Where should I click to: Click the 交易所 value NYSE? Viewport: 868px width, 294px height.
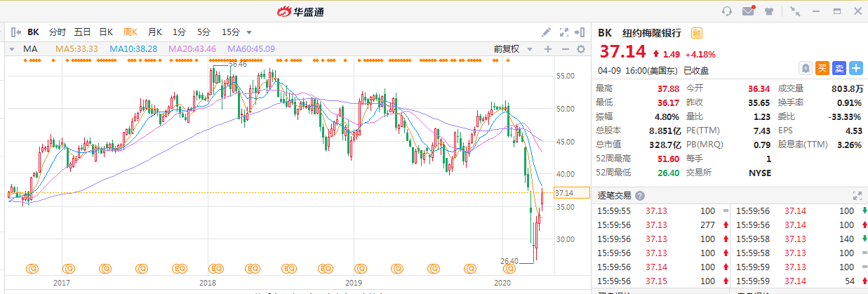click(759, 173)
